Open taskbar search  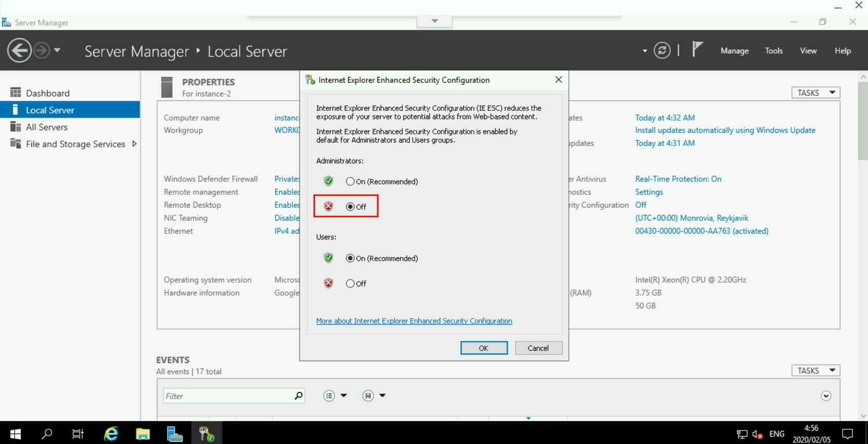click(47, 433)
